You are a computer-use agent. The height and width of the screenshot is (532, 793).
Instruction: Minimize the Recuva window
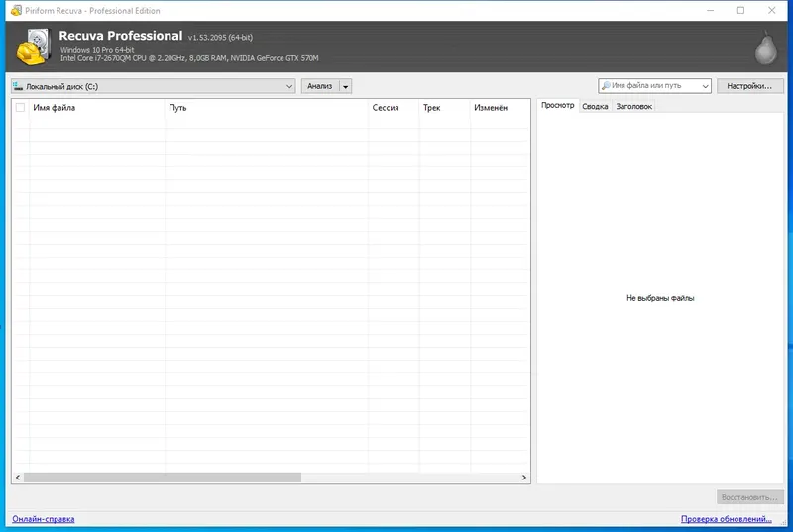[x=710, y=10]
